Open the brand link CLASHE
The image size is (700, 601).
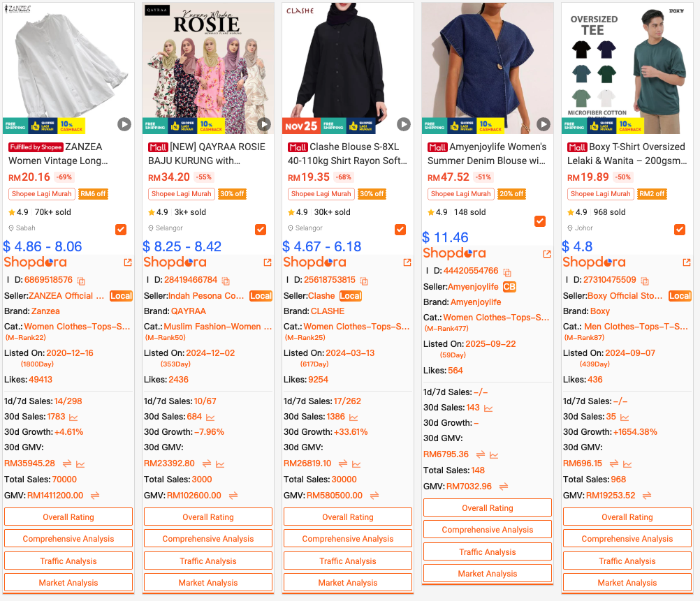coord(328,311)
